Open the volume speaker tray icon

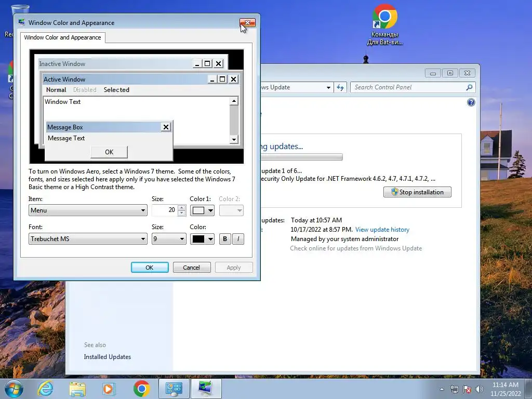pyautogui.click(x=480, y=389)
